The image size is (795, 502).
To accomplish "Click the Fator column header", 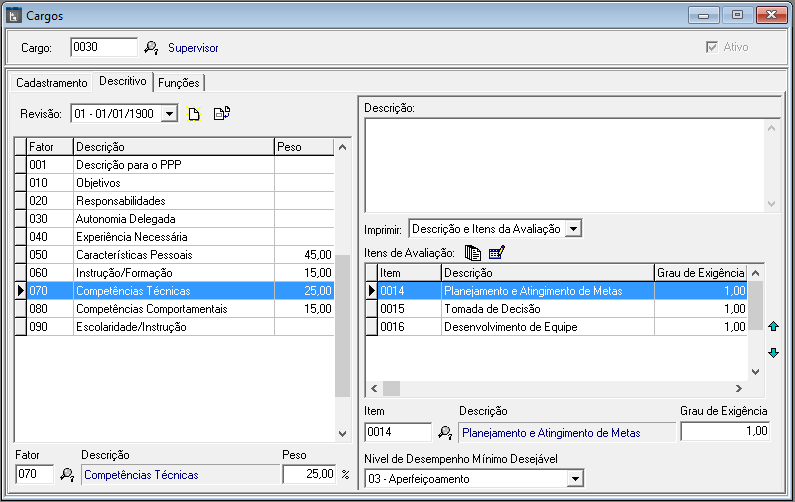I will tap(50, 147).
